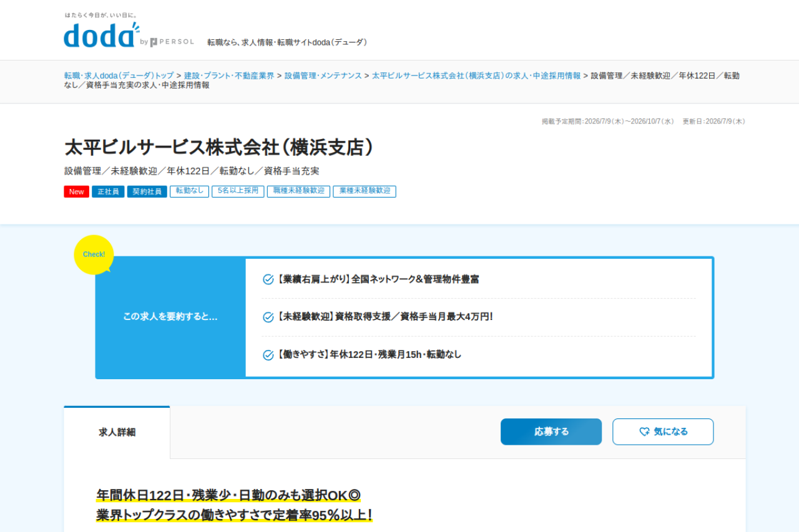
Task: Click checkmark icon beside 未経験歓迎 summary
Action: pyautogui.click(x=268, y=317)
